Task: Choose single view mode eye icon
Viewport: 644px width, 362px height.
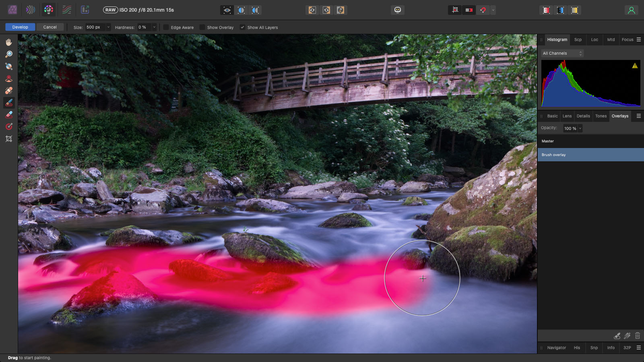Action: pos(227,10)
